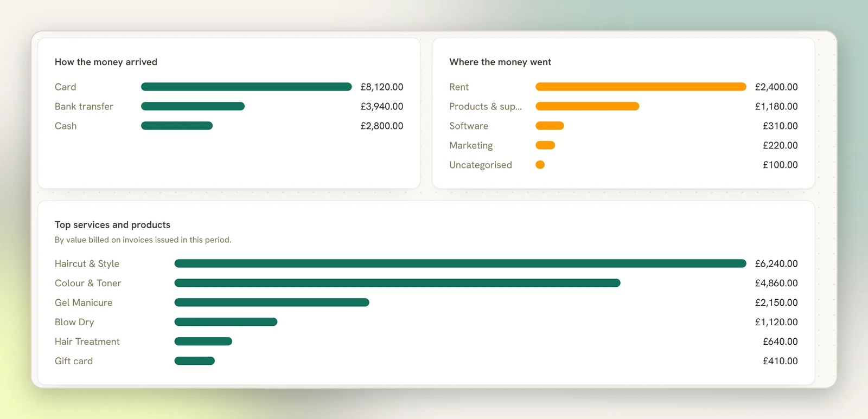
Task: Click the £4,860.00 amount
Action: click(x=776, y=283)
